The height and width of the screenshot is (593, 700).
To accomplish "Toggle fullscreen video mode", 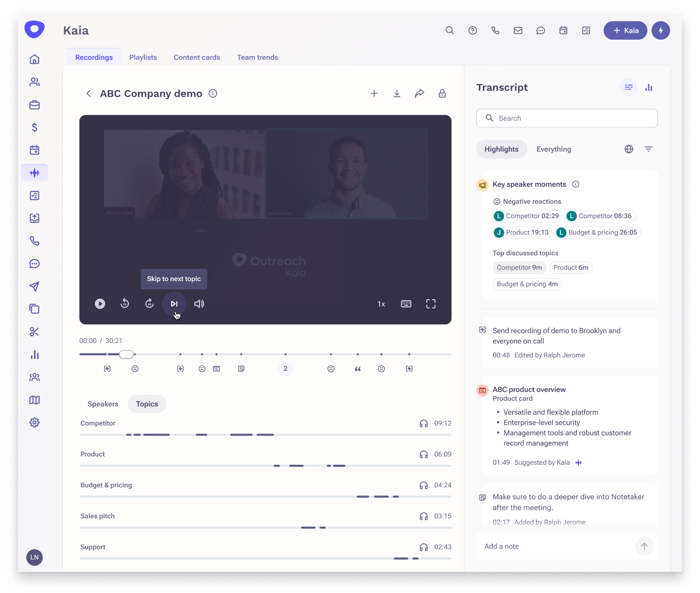I will [x=431, y=304].
